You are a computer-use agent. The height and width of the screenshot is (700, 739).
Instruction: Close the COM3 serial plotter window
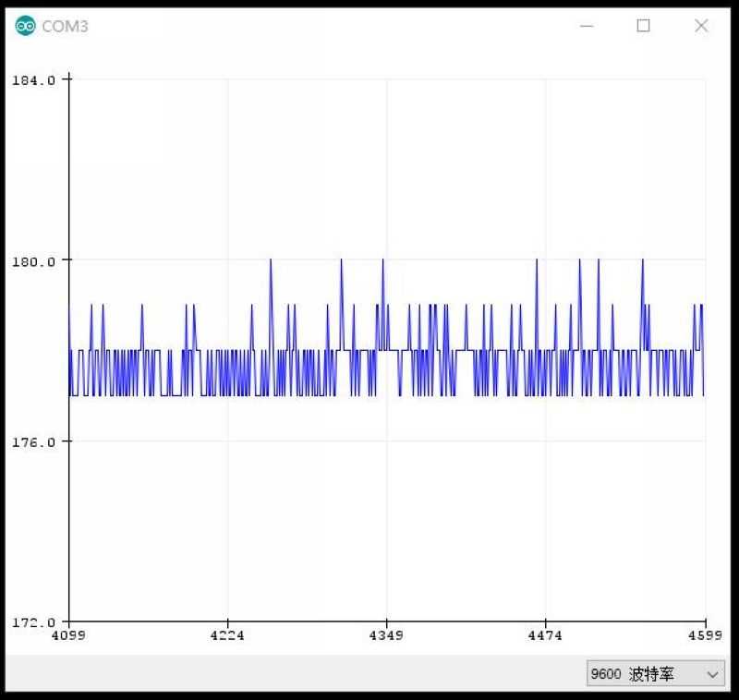[701, 26]
